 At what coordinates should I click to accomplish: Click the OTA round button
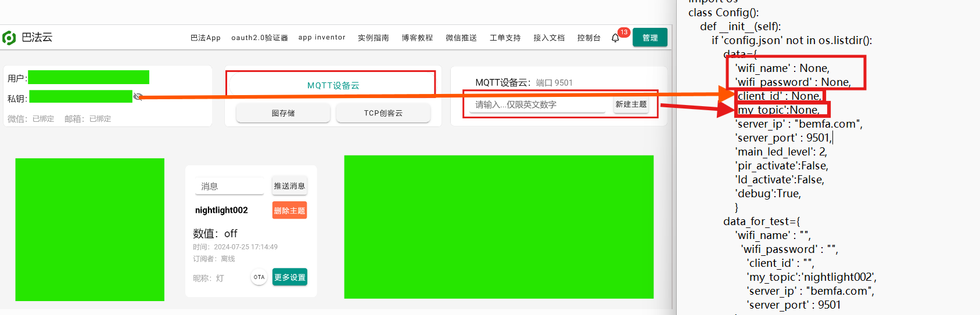pyautogui.click(x=259, y=277)
